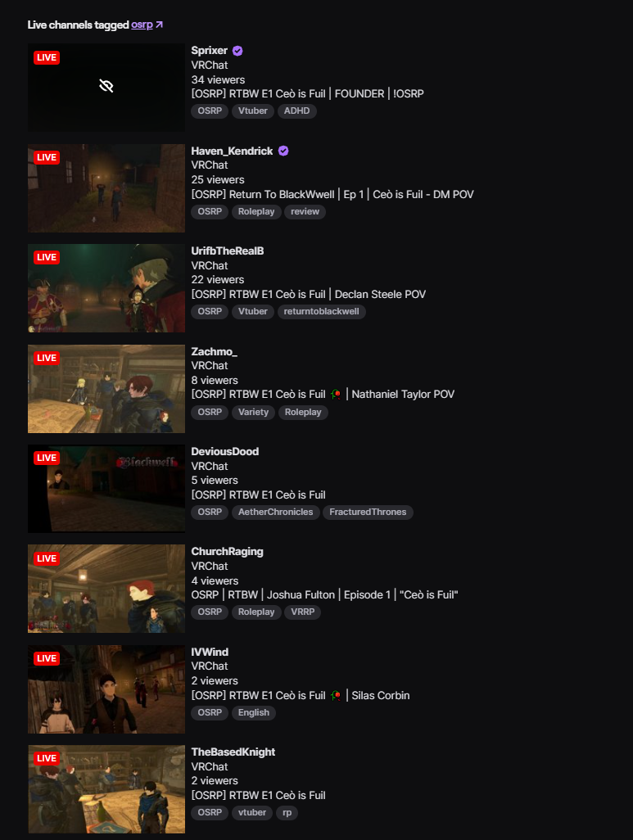
Task: Open Haven_Kendrick's stream thumbnail
Action: pyautogui.click(x=106, y=188)
